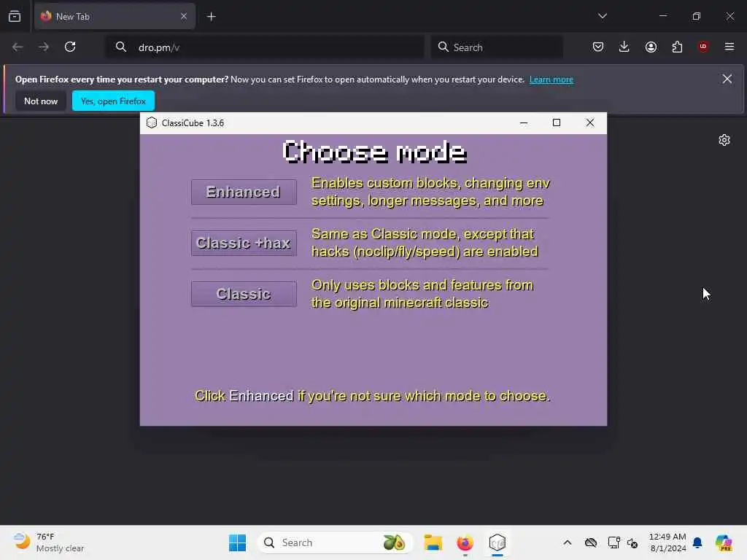Open the notification bell icon
747x560 pixels.
697,542
